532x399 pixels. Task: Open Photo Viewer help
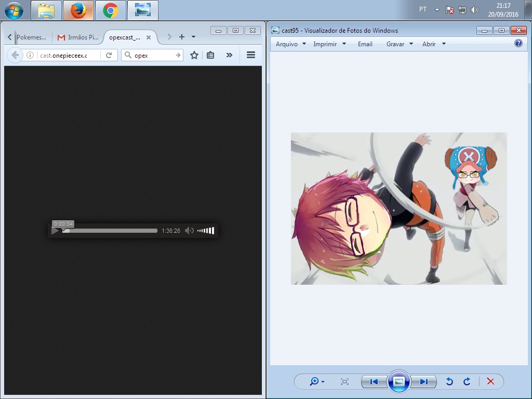(x=518, y=44)
